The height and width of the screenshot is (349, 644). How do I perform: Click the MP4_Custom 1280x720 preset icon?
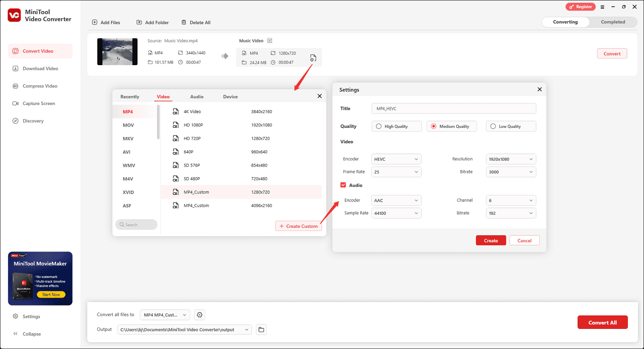(x=176, y=192)
